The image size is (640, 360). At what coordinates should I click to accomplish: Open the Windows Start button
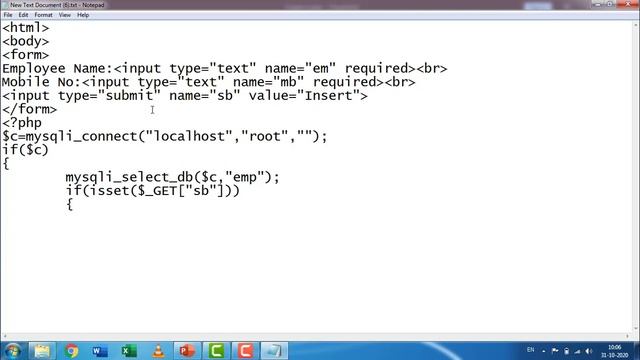pyautogui.click(x=13, y=351)
